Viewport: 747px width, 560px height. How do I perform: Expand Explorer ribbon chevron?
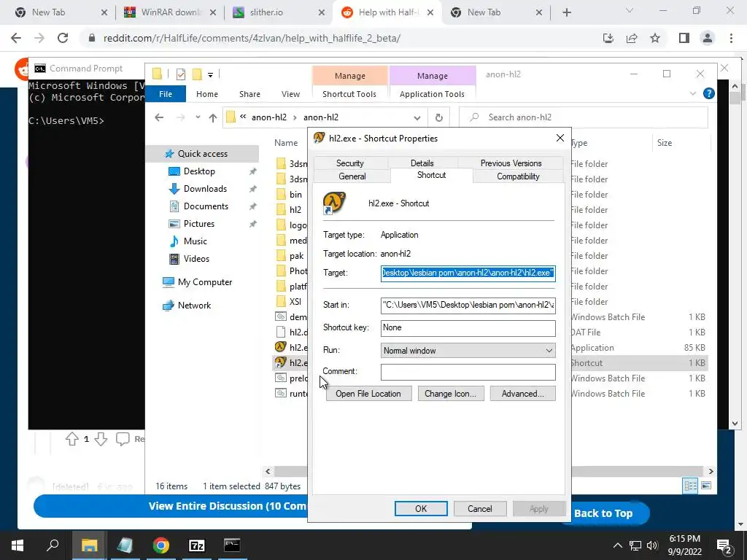pos(693,94)
